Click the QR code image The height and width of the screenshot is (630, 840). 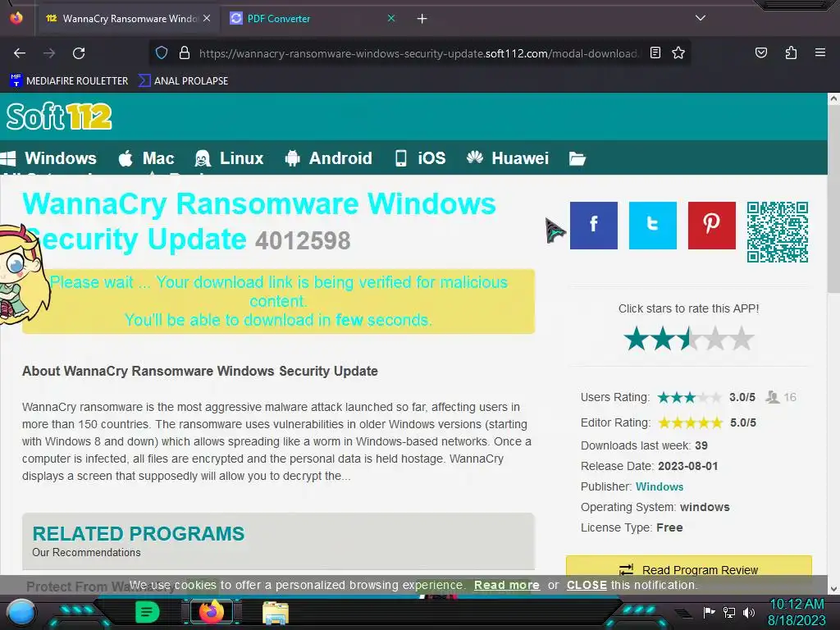pos(778,232)
